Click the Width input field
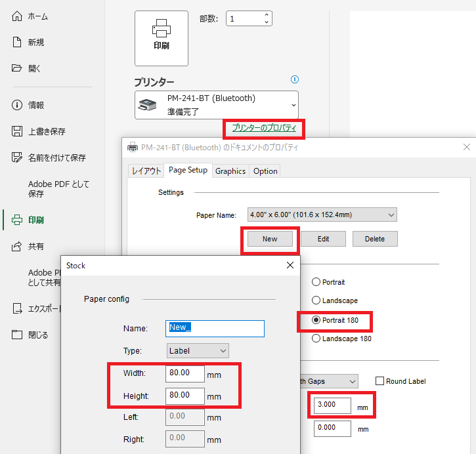Viewport: 476px width, 454px height. pos(185,374)
